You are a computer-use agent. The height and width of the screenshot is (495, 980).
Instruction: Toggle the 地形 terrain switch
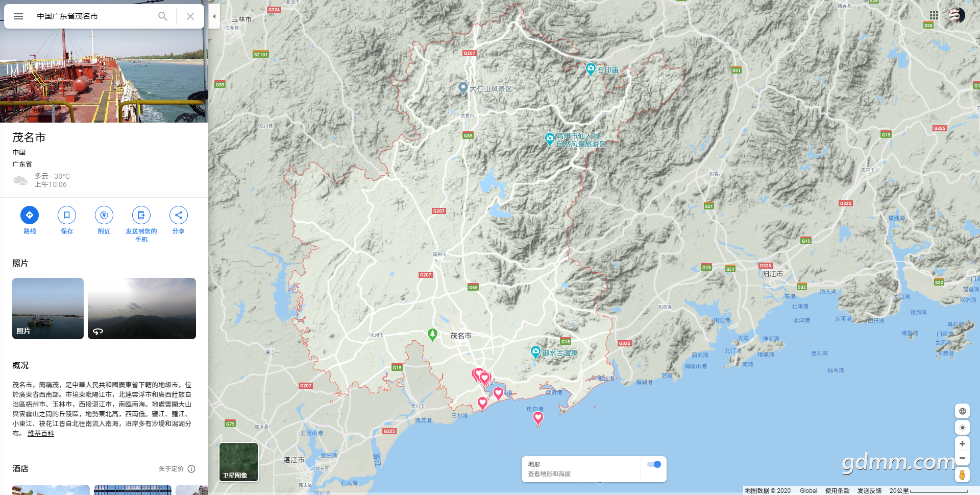click(x=654, y=464)
